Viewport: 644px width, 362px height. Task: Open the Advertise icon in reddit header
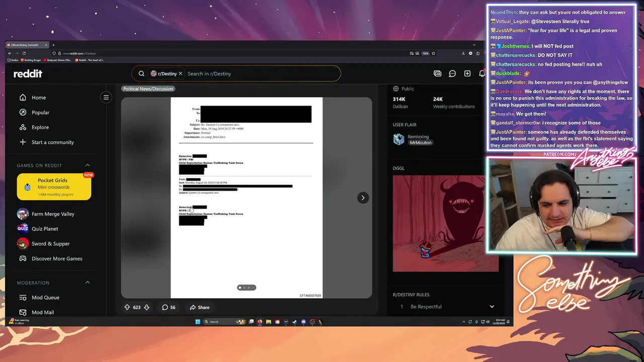click(x=438, y=73)
